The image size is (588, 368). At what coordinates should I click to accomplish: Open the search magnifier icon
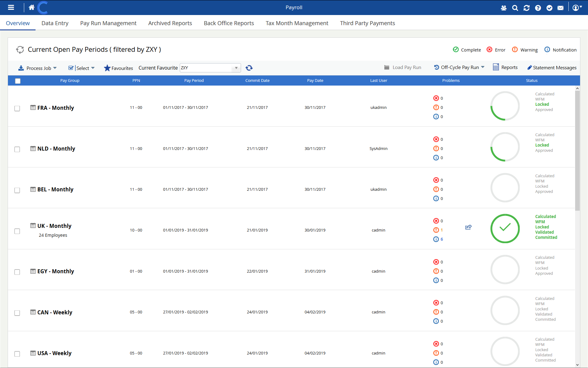pos(515,8)
